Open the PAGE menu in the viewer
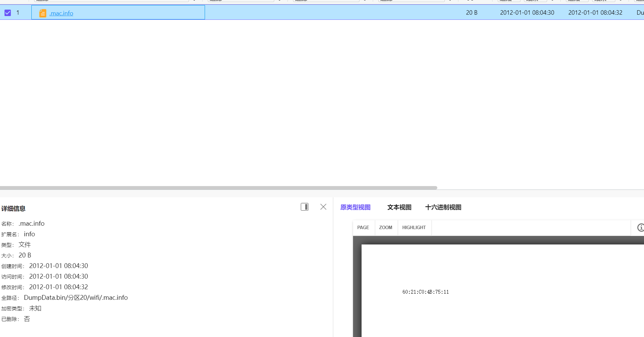644x337 pixels. coord(363,227)
